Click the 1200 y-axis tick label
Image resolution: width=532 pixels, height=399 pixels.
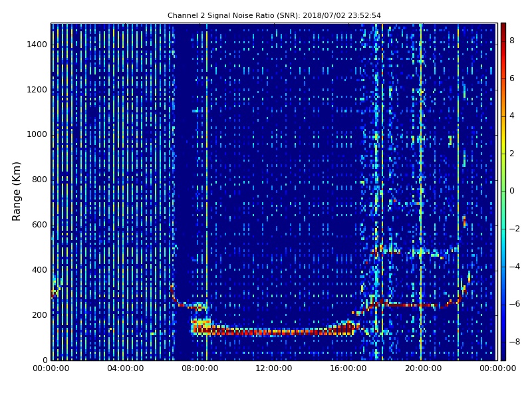pyautogui.click(x=37, y=90)
